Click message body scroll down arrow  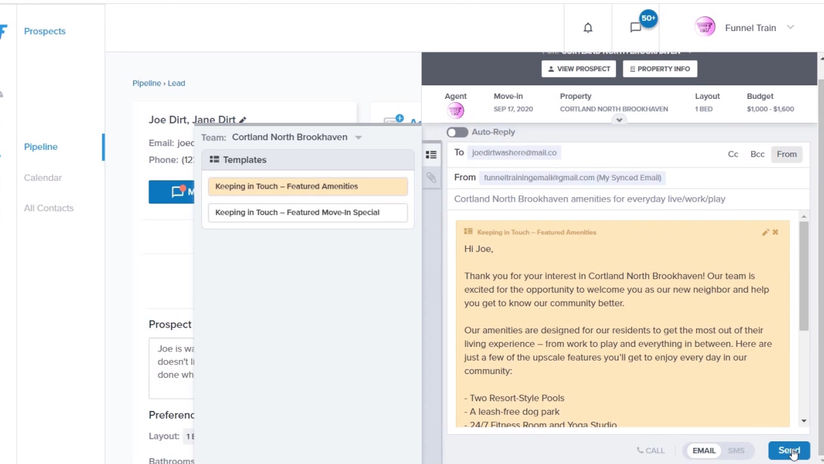click(x=804, y=421)
